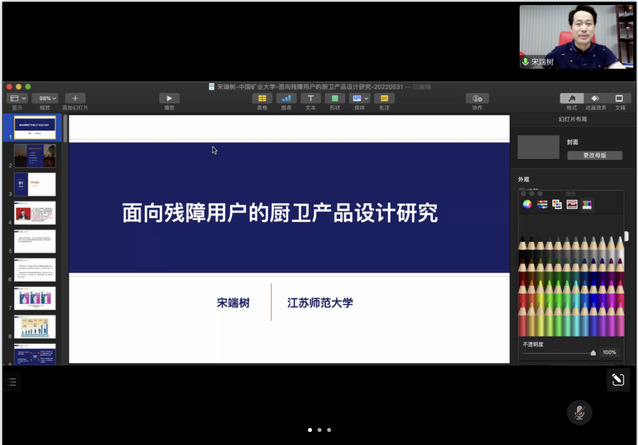Click slide title 面向残障用户的厨卫产品设计研究
Screen dimensions: 638x445
(x=280, y=213)
